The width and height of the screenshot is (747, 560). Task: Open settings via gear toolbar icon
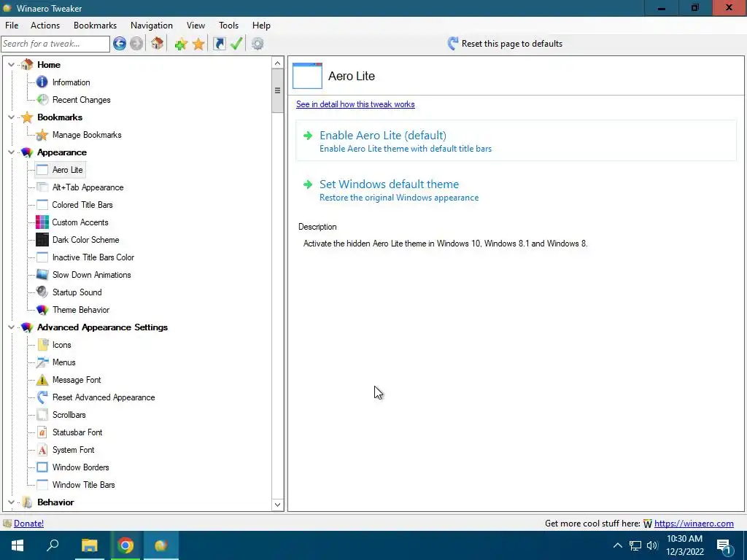[x=258, y=44]
